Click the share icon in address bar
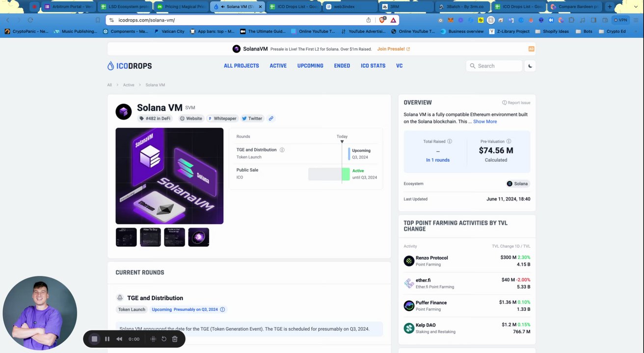 (x=369, y=20)
